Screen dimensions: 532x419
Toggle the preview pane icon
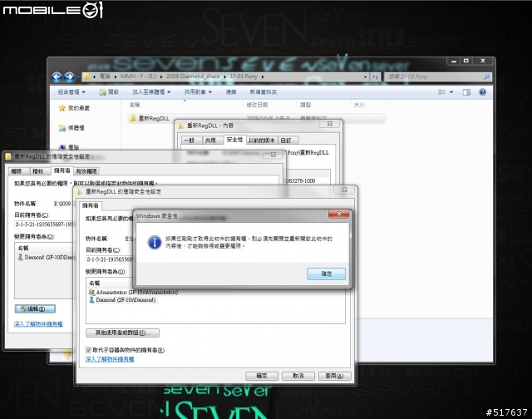coord(466,92)
